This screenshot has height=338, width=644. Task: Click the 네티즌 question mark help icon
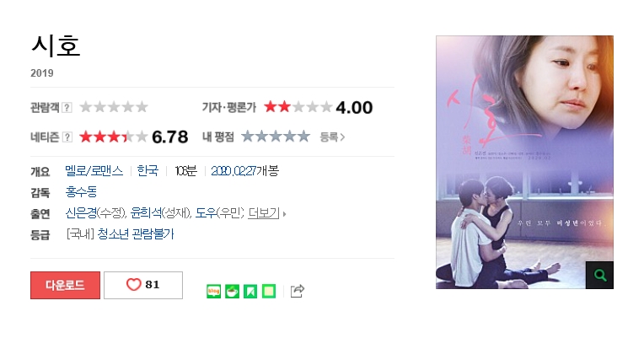(67, 137)
